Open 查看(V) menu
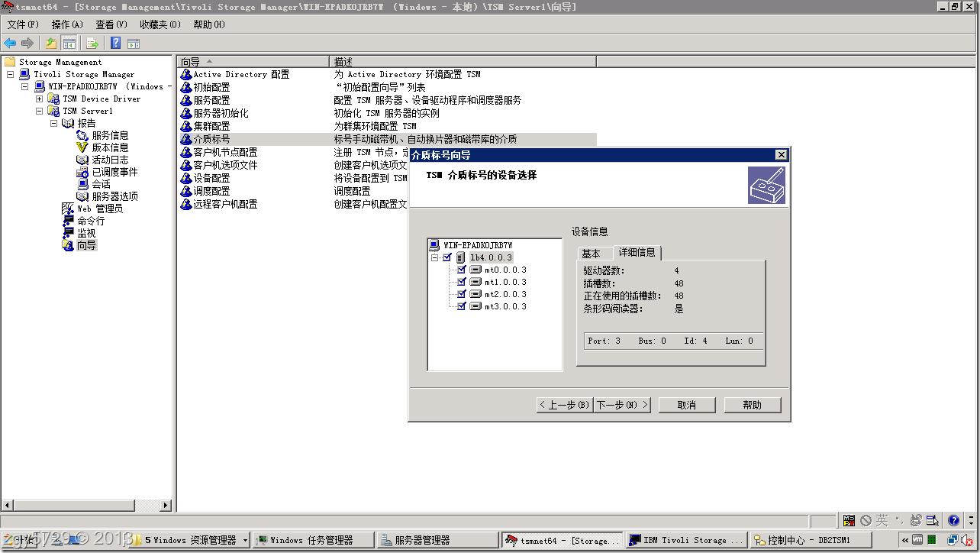This screenshot has height=553, width=980. (111, 24)
